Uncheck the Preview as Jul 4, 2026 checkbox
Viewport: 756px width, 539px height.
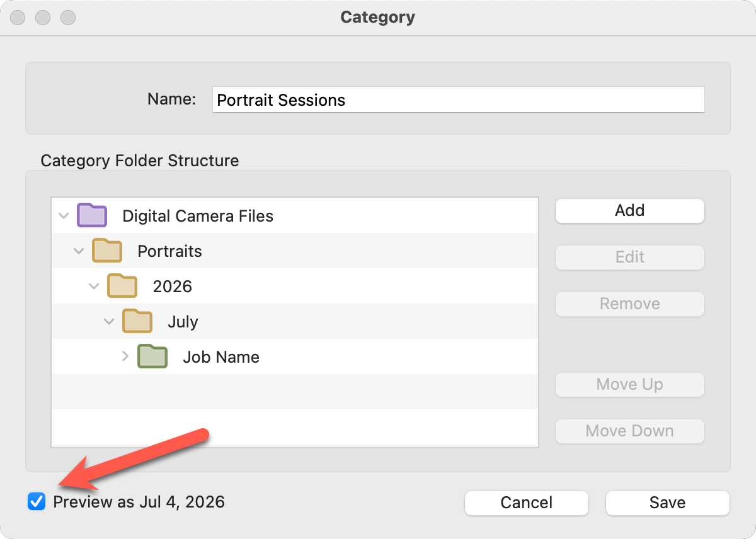[x=37, y=502]
